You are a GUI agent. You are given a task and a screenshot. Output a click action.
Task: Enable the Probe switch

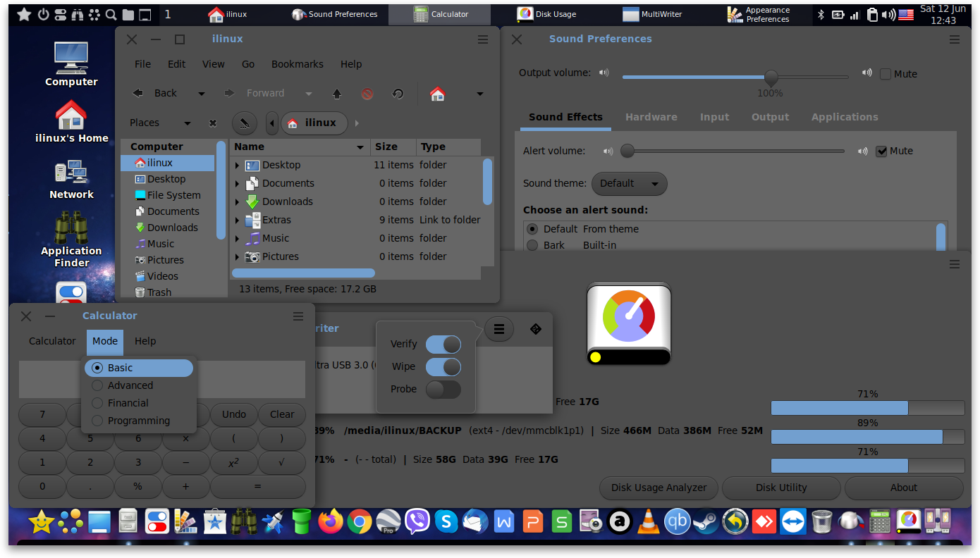pyautogui.click(x=443, y=389)
